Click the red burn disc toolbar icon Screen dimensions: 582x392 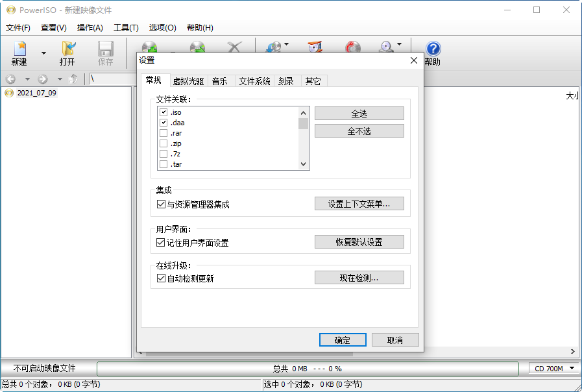tap(352, 47)
